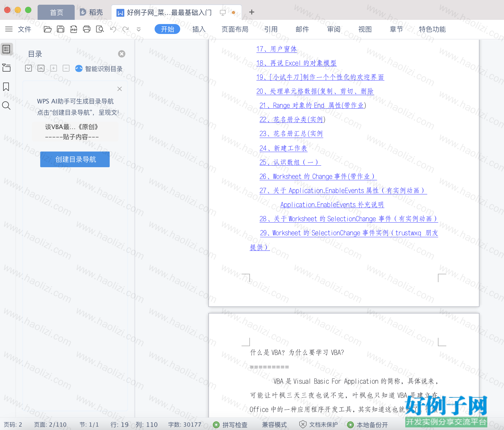The height and width of the screenshot is (430, 504).
Task: Undo the last action
Action: click(113, 29)
